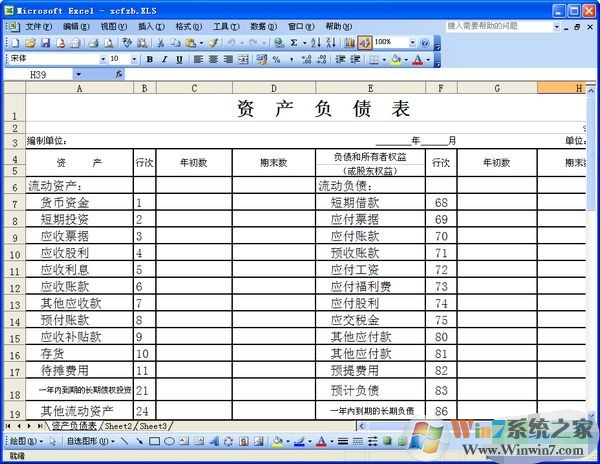Click the Sort Ascending icon
The image size is (600, 464).
pos(316,43)
